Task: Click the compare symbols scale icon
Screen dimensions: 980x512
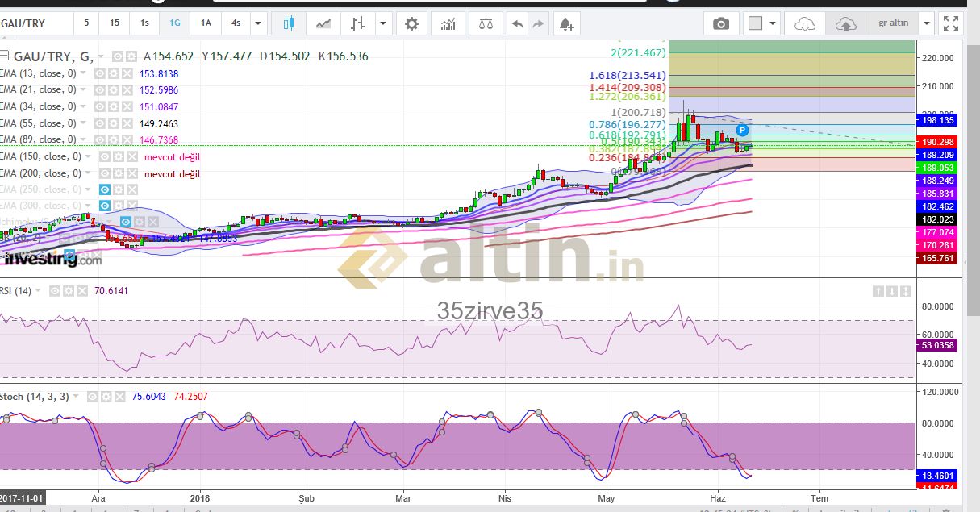Action: click(485, 23)
